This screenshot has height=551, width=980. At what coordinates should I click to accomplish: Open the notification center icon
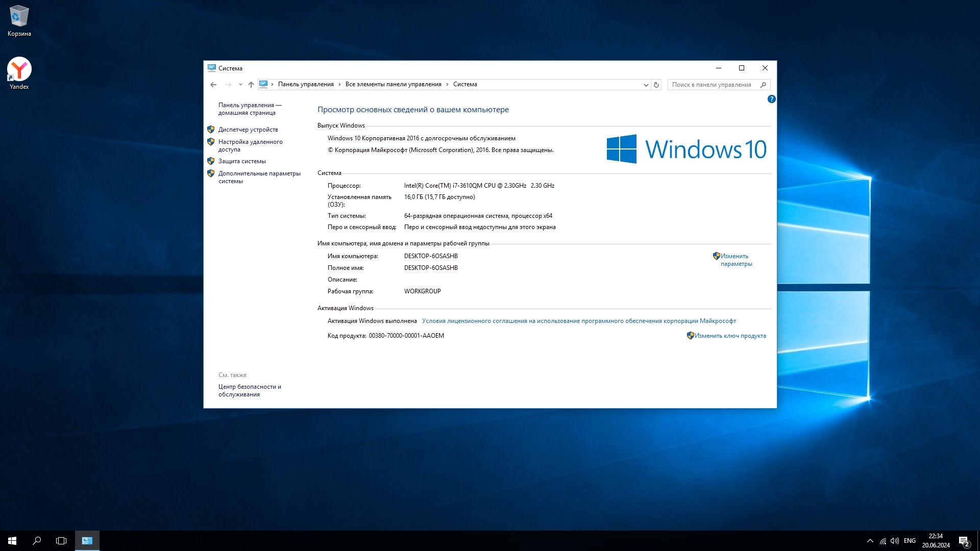coord(964,541)
